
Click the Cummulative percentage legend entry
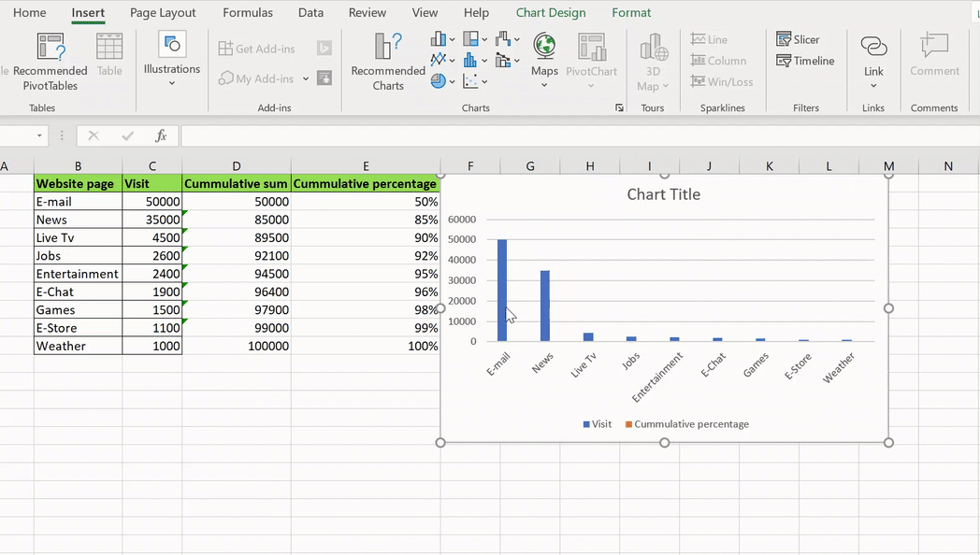pos(687,424)
